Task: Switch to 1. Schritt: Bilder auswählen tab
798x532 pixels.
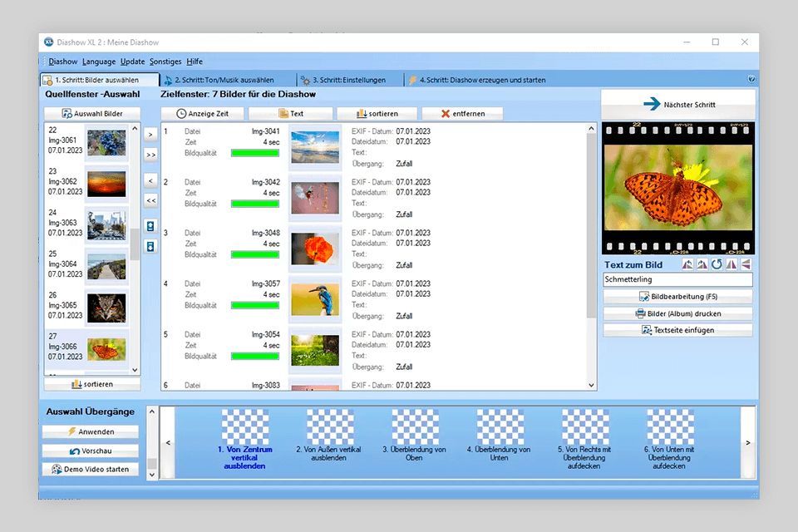Action: (101, 80)
